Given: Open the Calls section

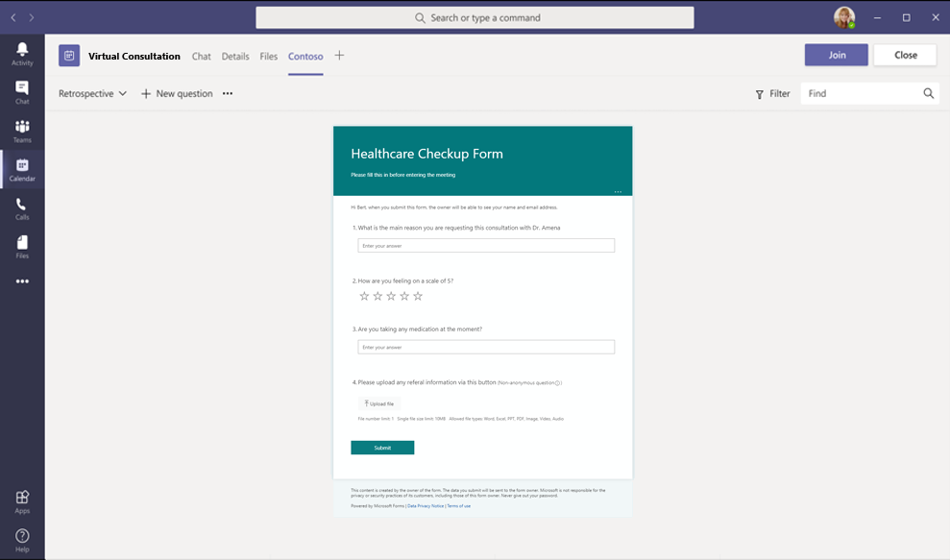Looking at the screenshot, I should pyautogui.click(x=22, y=208).
